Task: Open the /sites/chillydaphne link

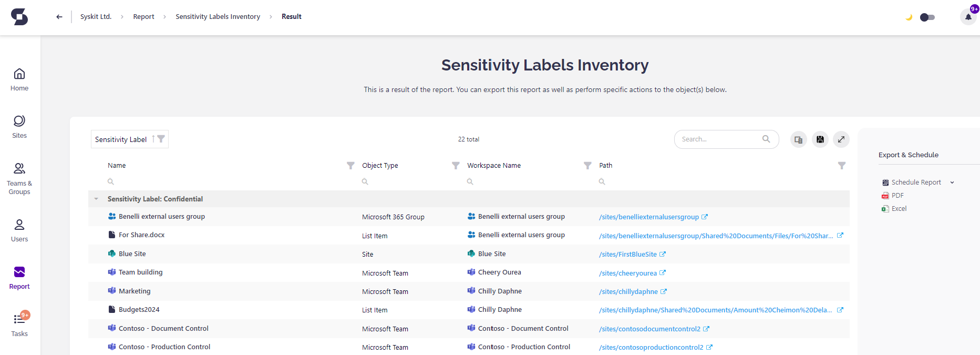Action: click(x=628, y=291)
